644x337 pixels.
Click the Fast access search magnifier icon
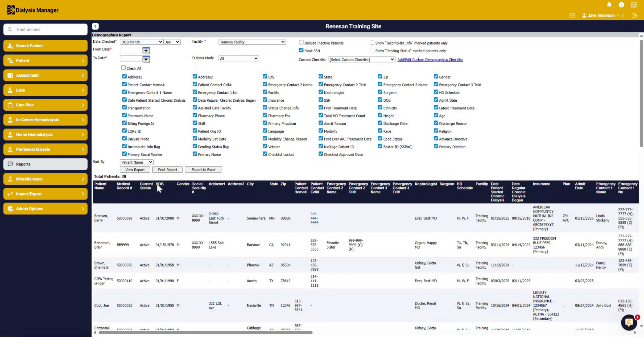[10, 29]
